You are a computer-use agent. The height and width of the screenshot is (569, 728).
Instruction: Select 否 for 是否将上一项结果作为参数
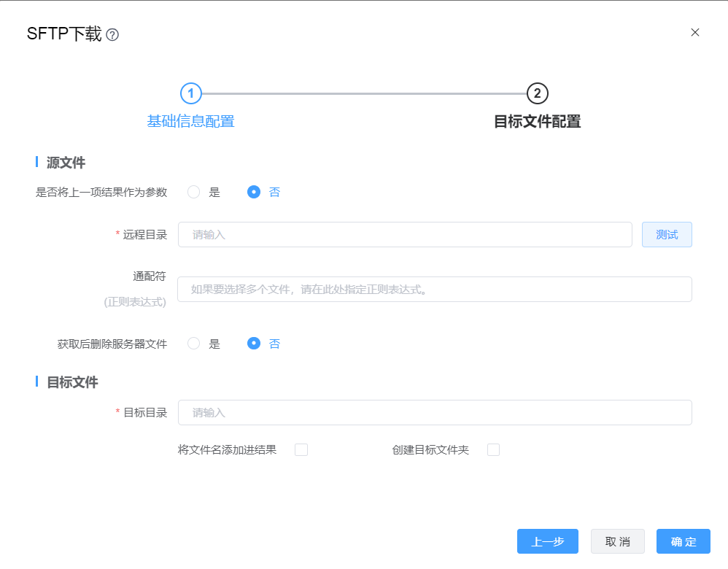[x=254, y=193]
